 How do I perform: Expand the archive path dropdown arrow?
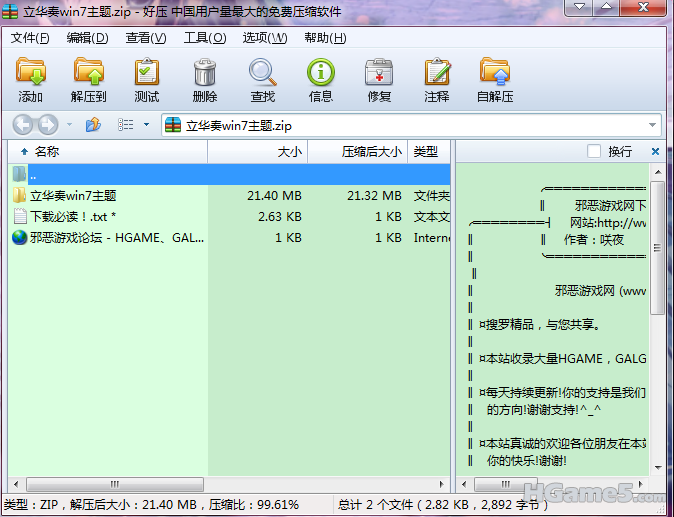click(652, 125)
